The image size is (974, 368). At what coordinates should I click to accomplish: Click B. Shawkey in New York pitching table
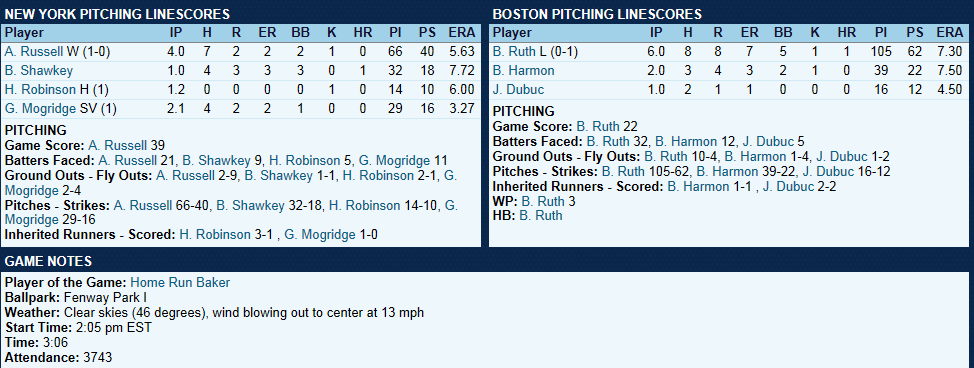39,70
